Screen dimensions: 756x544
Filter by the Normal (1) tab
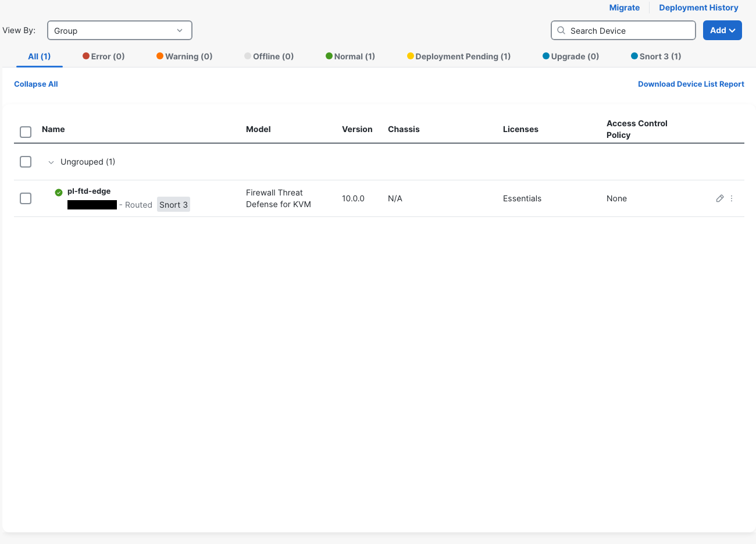coord(350,56)
